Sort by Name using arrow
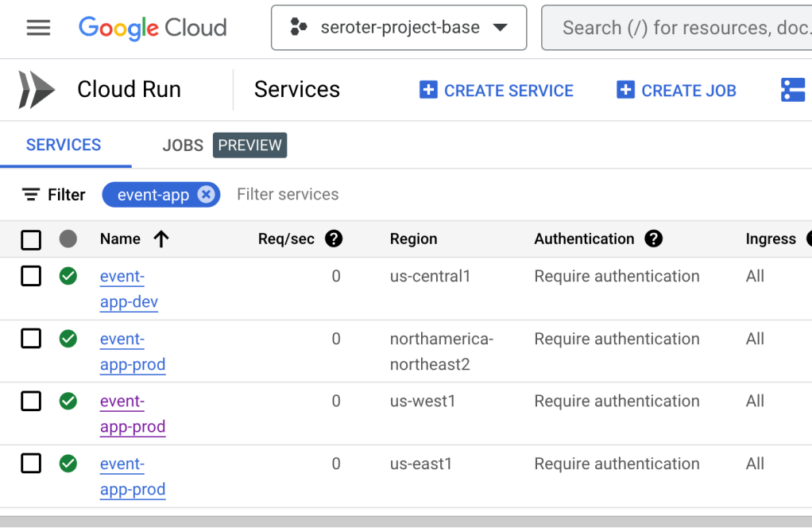 [x=161, y=239]
